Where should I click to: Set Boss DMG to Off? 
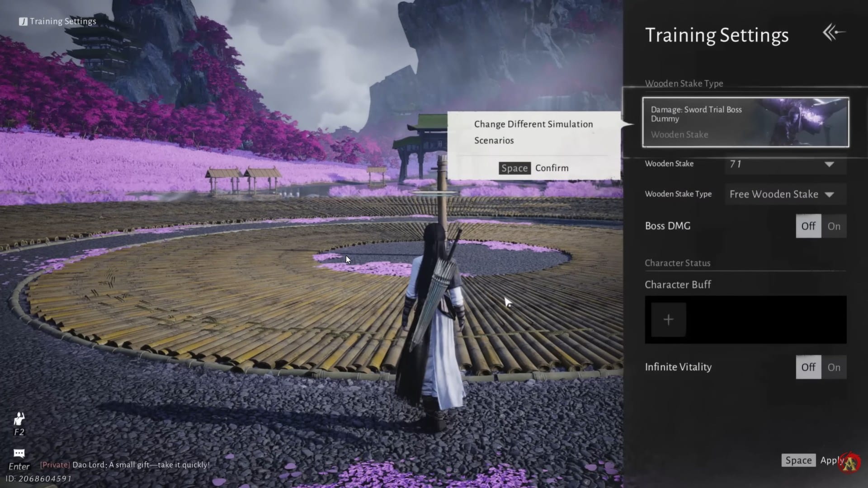click(808, 226)
